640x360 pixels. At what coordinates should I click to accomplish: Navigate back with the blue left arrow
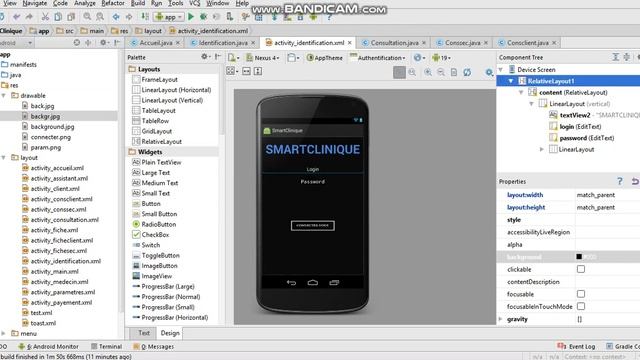coord(116,17)
